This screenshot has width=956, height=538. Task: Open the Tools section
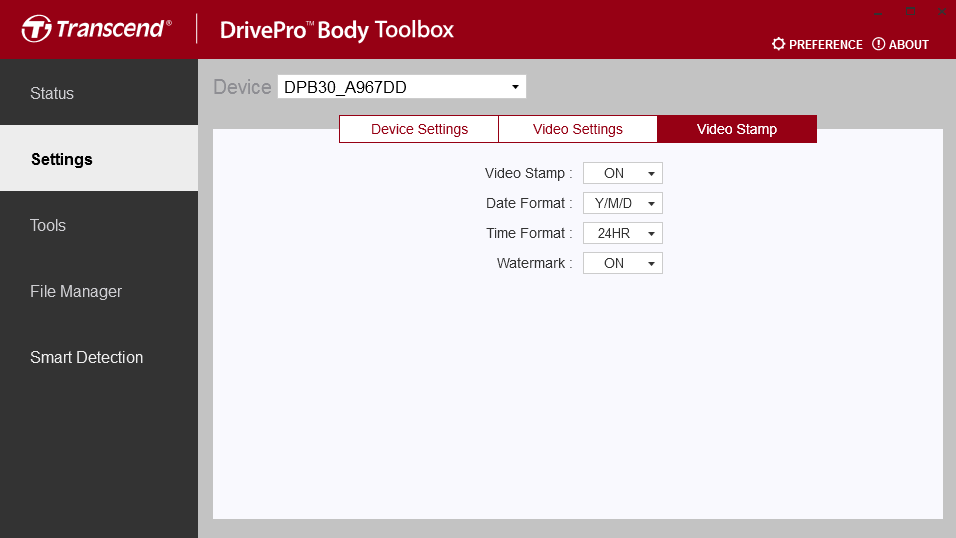(99, 225)
